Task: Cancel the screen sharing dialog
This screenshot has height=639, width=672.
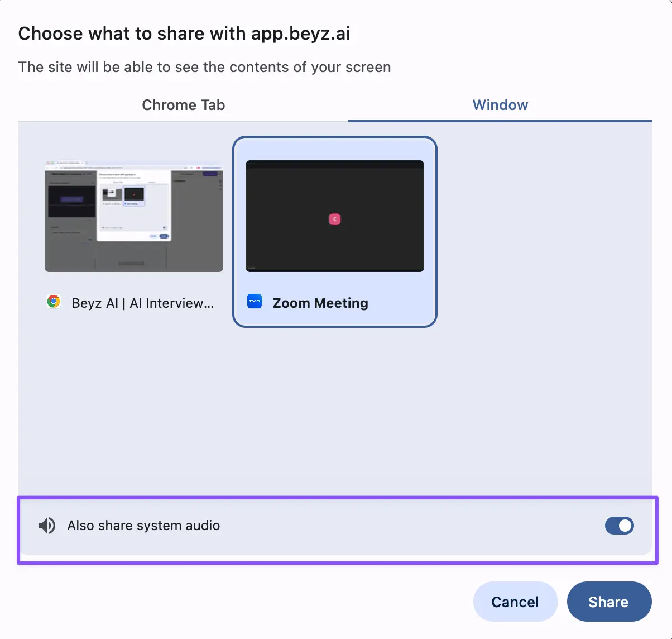Action: (515, 602)
